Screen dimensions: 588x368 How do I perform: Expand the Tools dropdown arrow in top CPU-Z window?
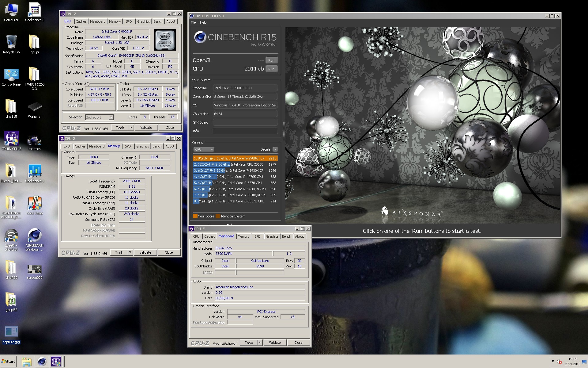(x=131, y=128)
